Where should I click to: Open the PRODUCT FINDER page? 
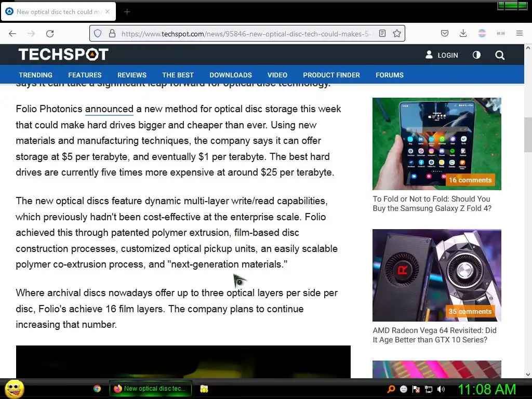331,75
